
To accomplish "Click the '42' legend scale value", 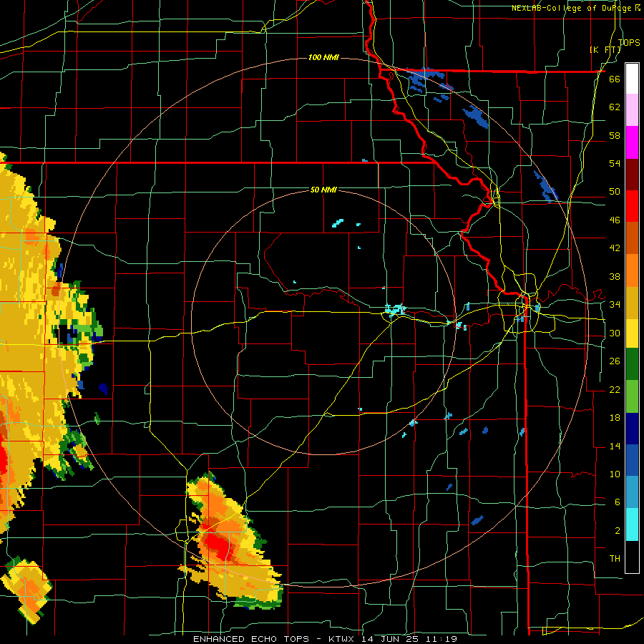I will [615, 248].
